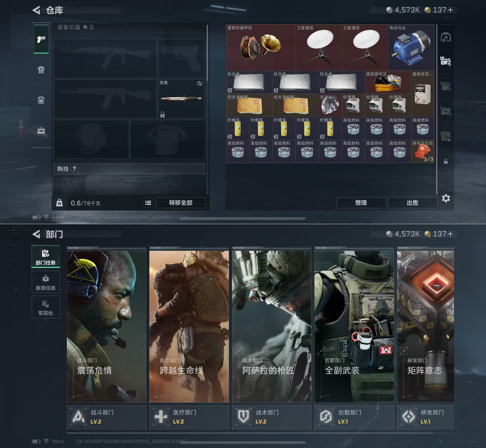Select the 雷斯的留声机 gramophone item

[x=261, y=47]
